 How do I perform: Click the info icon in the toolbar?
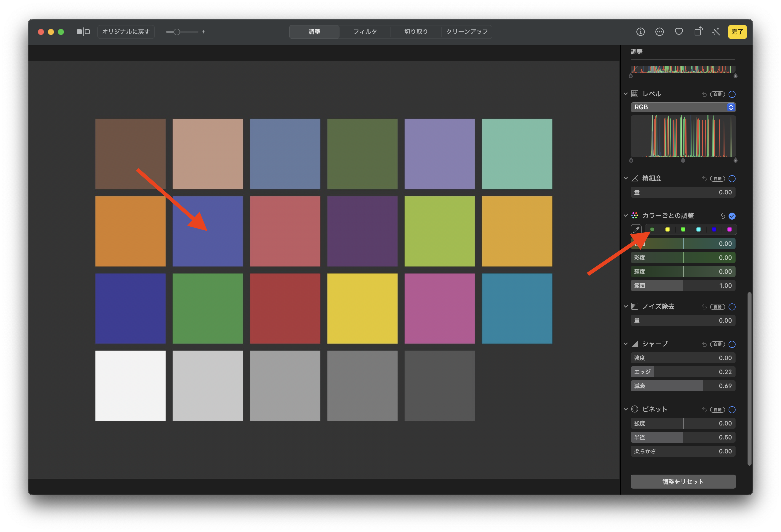pos(640,32)
